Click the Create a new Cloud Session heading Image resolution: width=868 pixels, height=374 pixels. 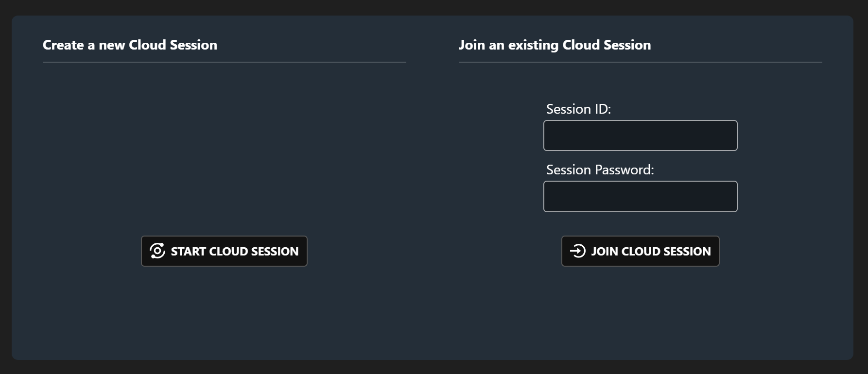pos(130,45)
